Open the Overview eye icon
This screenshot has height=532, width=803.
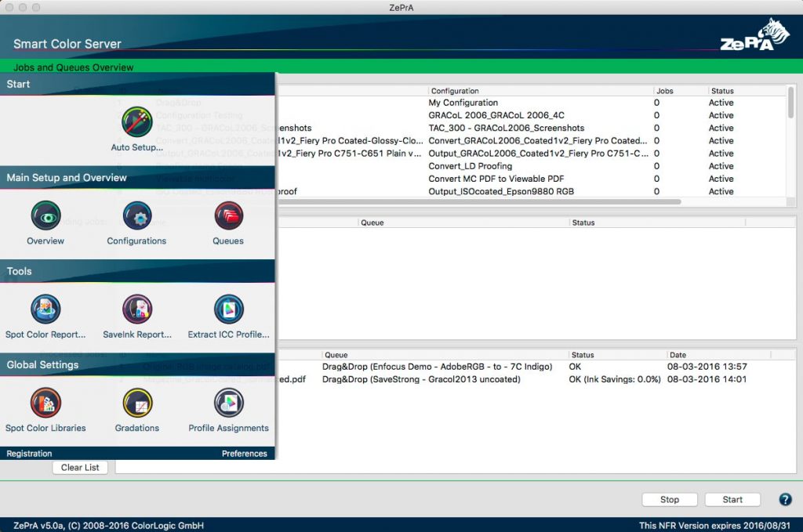(x=45, y=215)
